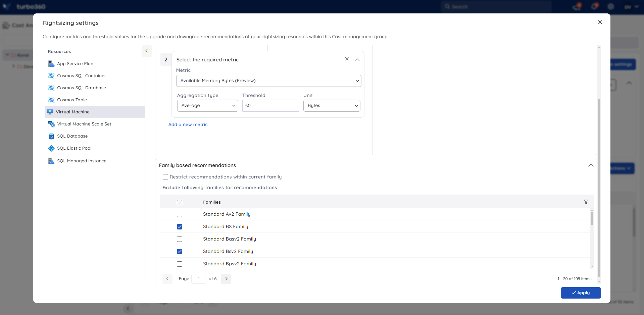Check Standard Av2 Family
Image resolution: width=644 pixels, height=315 pixels.
coord(180,214)
